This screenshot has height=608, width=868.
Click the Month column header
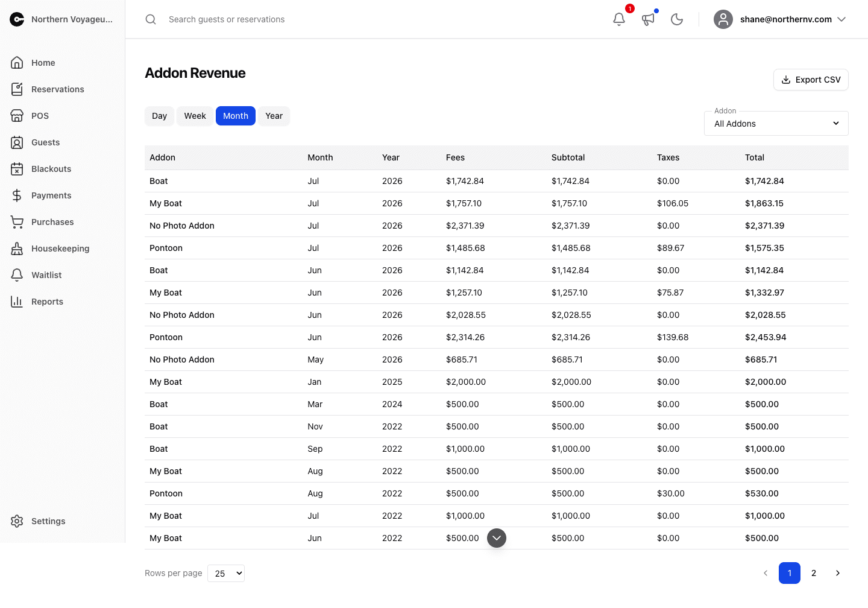(320, 157)
